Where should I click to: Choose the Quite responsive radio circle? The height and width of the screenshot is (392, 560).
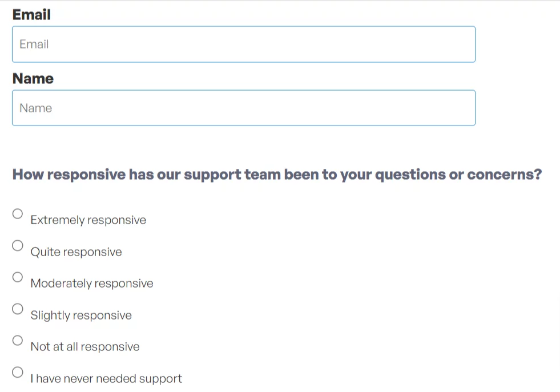click(x=18, y=246)
